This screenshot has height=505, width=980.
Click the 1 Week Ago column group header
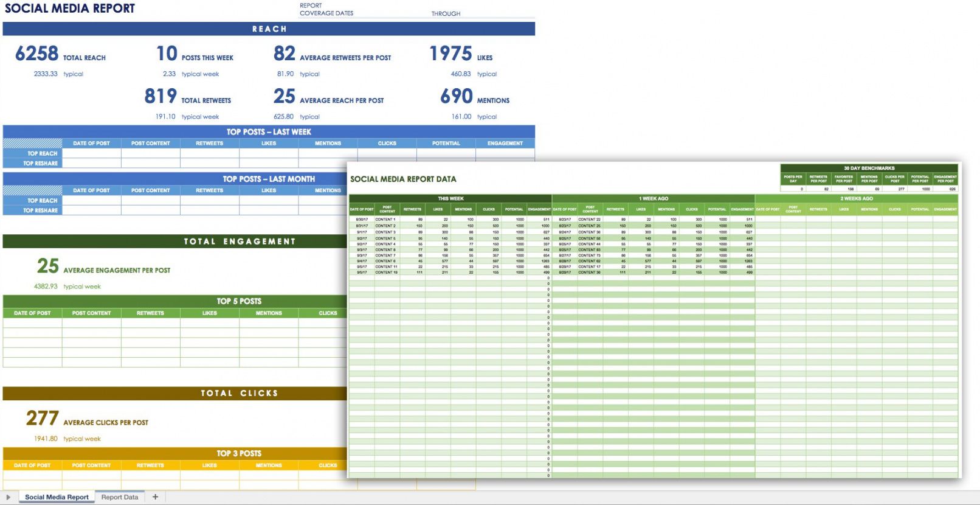click(x=653, y=198)
